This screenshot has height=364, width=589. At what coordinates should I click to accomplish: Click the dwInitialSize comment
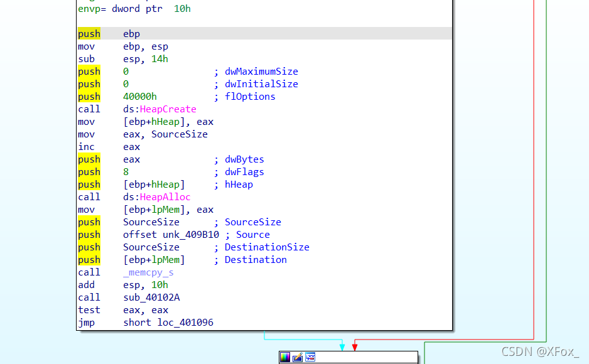(261, 84)
